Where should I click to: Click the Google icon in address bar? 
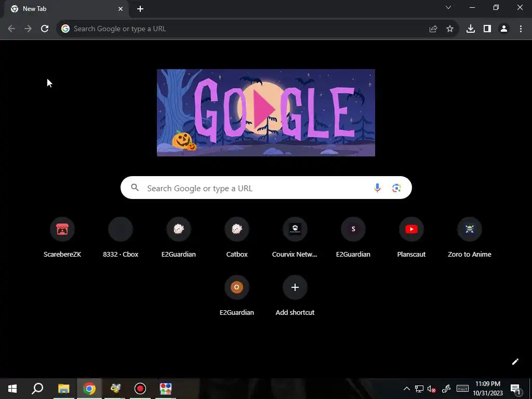pyautogui.click(x=65, y=29)
